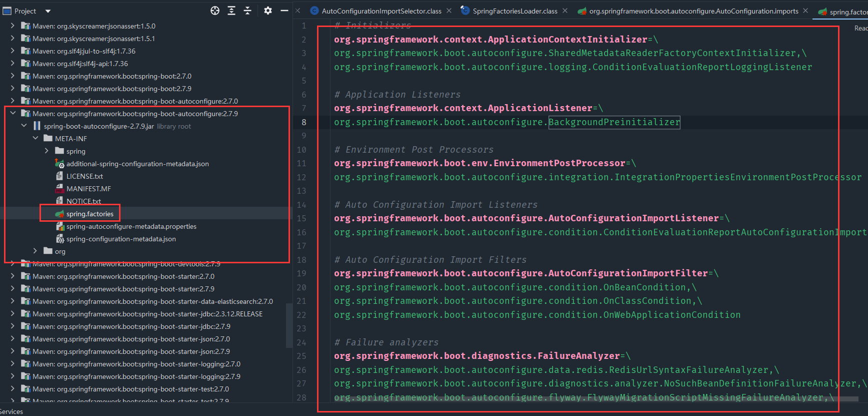The width and height of the screenshot is (868, 416).
Task: Click the editor horizontal scrollbar
Action: (595, 399)
